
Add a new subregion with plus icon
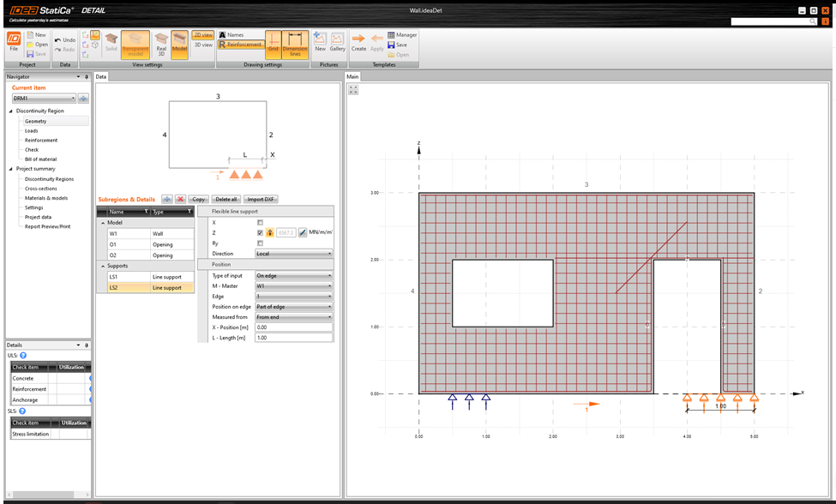167,199
